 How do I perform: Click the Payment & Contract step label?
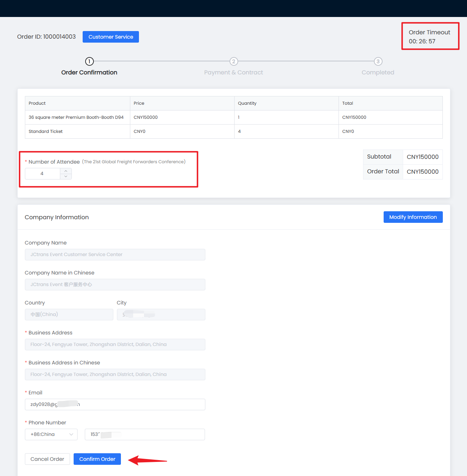[x=233, y=73]
